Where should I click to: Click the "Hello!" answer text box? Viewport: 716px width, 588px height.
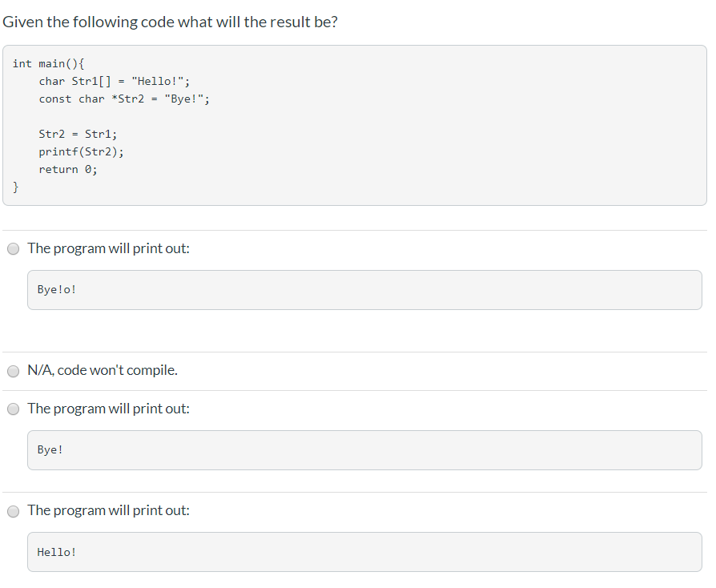point(364,551)
